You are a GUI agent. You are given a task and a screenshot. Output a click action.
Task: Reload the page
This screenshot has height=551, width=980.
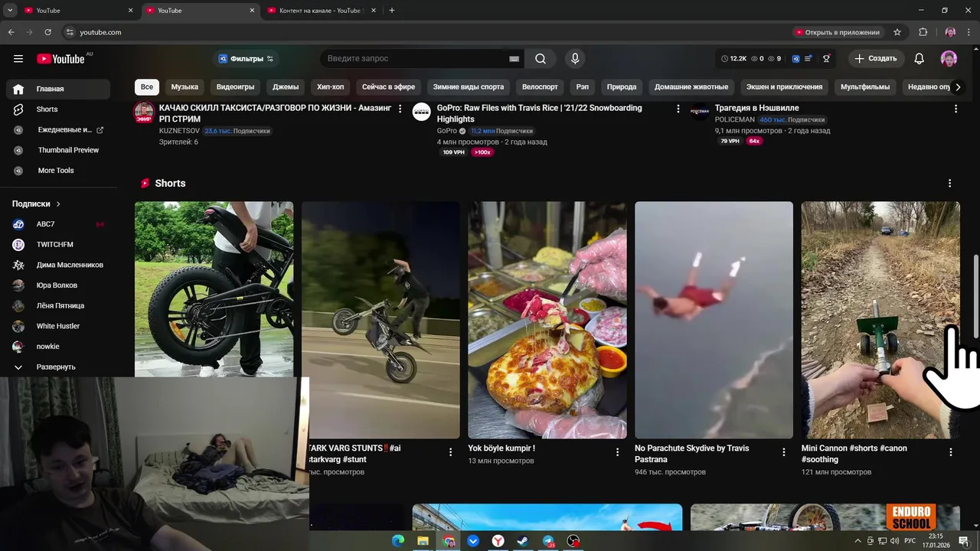[47, 32]
